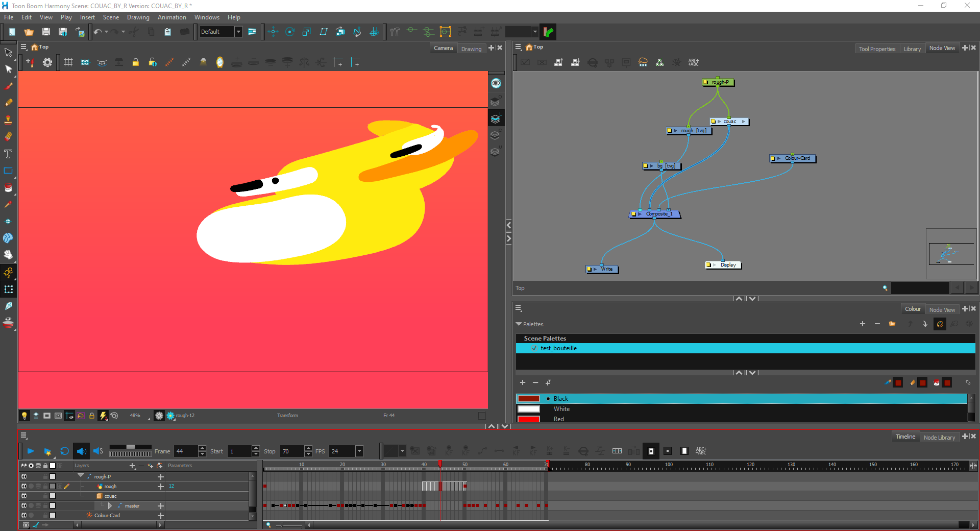The height and width of the screenshot is (531, 980).
Task: Select the Black colour swatch
Action: click(529, 399)
